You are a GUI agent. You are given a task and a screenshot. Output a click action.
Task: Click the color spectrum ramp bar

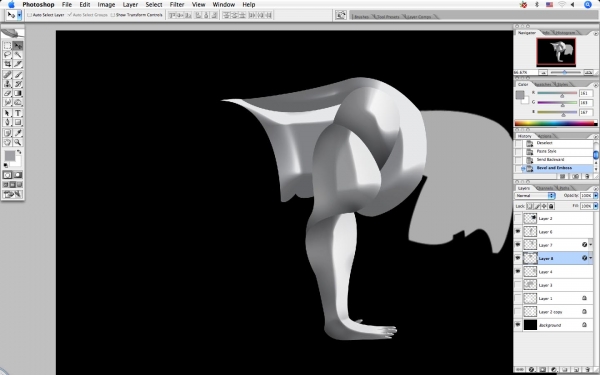click(x=556, y=123)
